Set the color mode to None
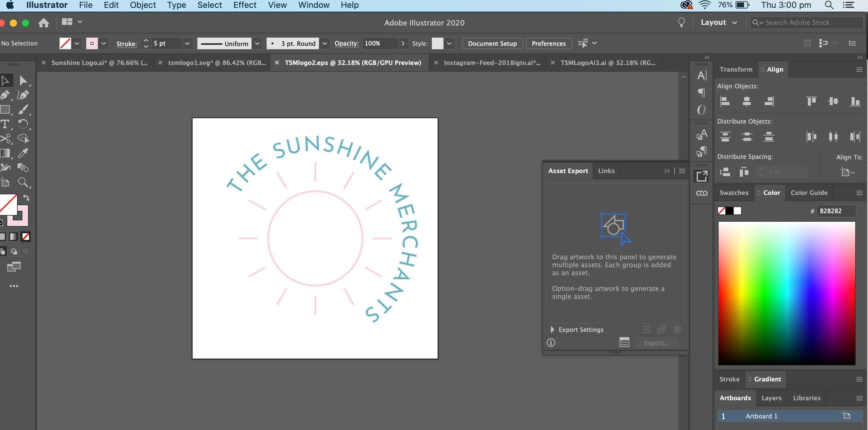This screenshot has height=430, width=868. (26, 237)
